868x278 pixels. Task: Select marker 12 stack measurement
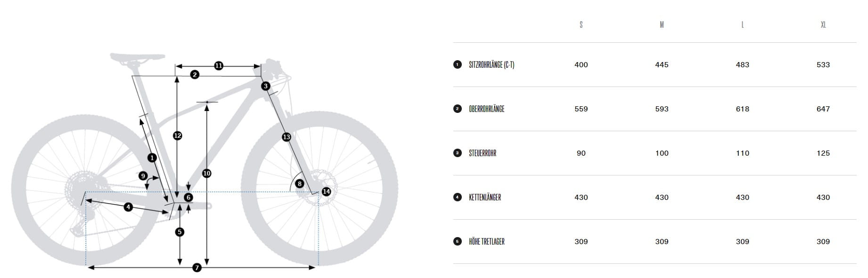tap(177, 135)
